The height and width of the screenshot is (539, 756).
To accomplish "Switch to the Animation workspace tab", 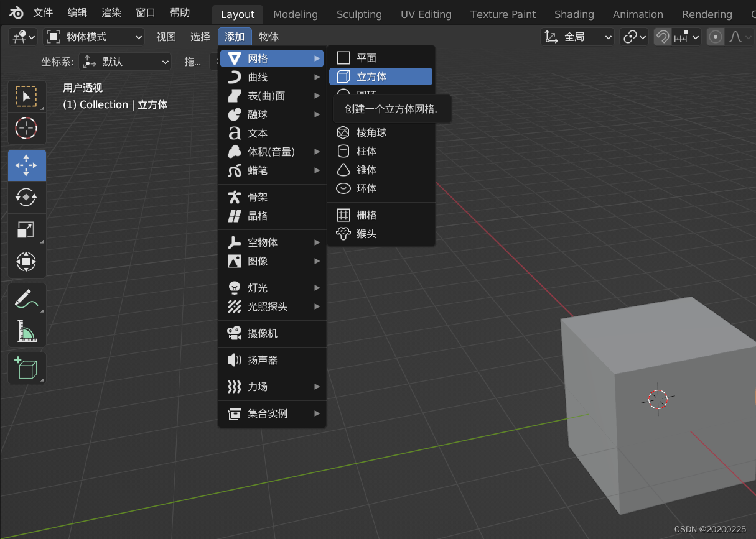I will (638, 14).
